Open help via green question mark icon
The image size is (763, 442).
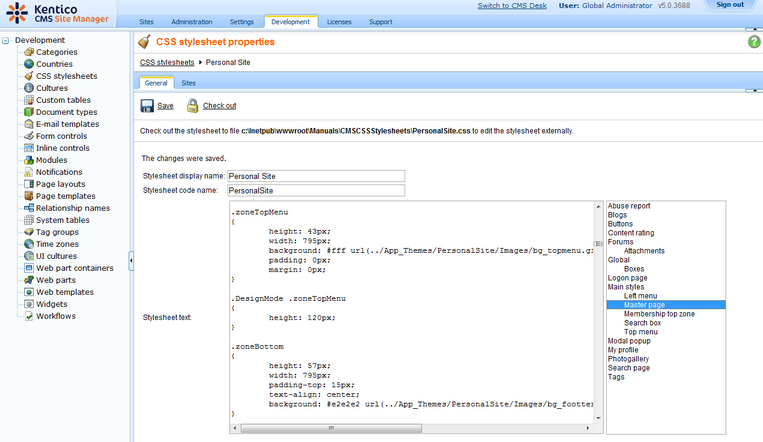point(754,42)
